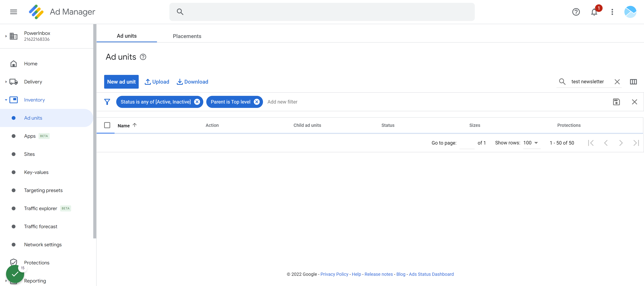Open the Ads Status Dashboard link
The width and height of the screenshot is (644, 286).
pyautogui.click(x=431, y=274)
